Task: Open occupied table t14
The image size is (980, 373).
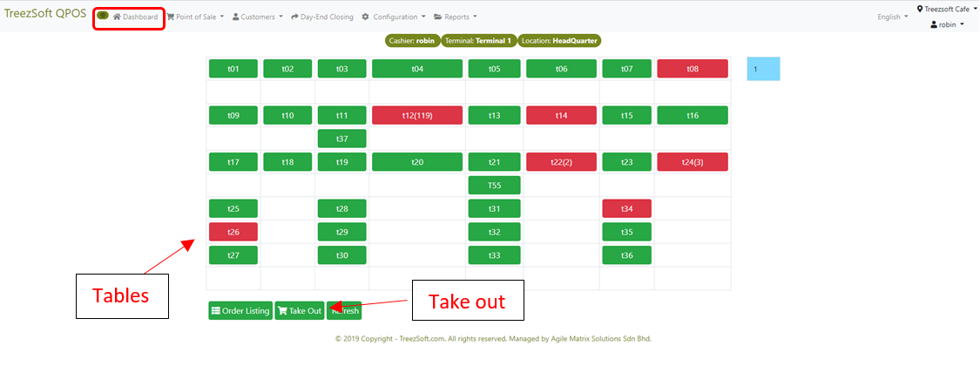Action: 561,116
